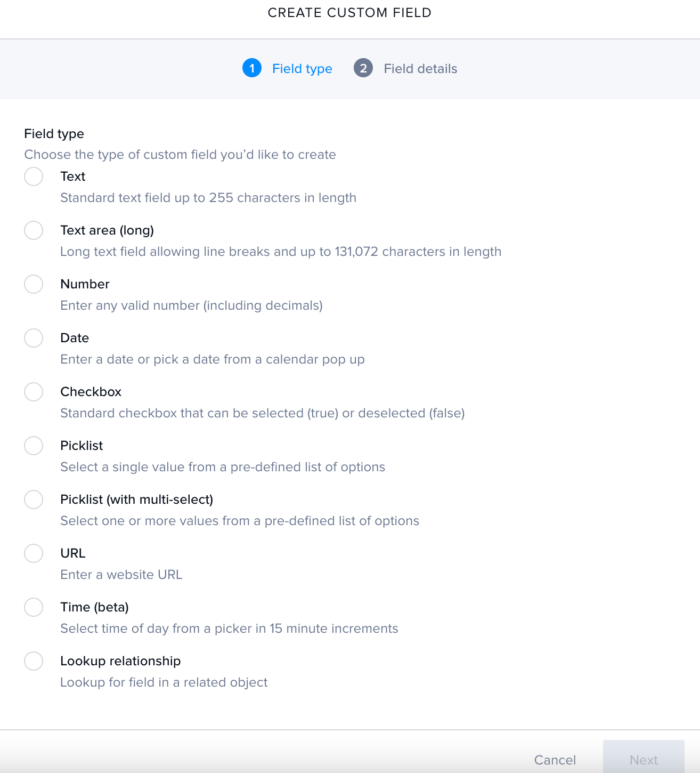Click the Time (beta) label text
The width and height of the screenshot is (700, 773).
95,607
